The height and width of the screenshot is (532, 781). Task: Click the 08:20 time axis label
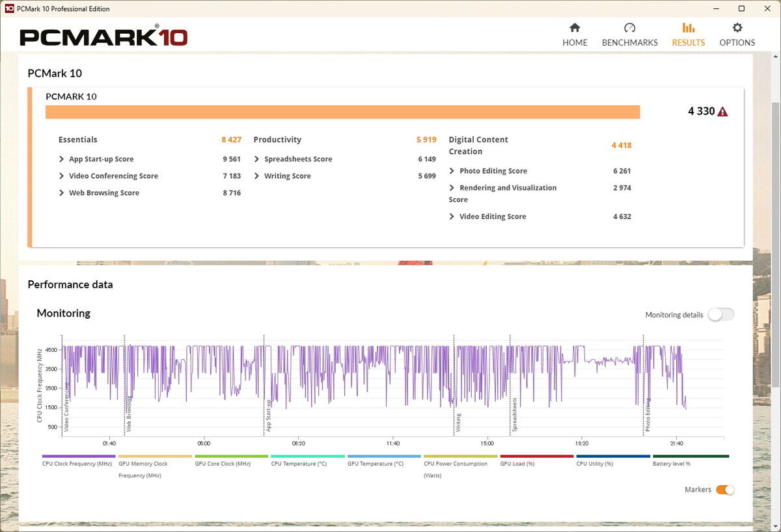(x=298, y=444)
